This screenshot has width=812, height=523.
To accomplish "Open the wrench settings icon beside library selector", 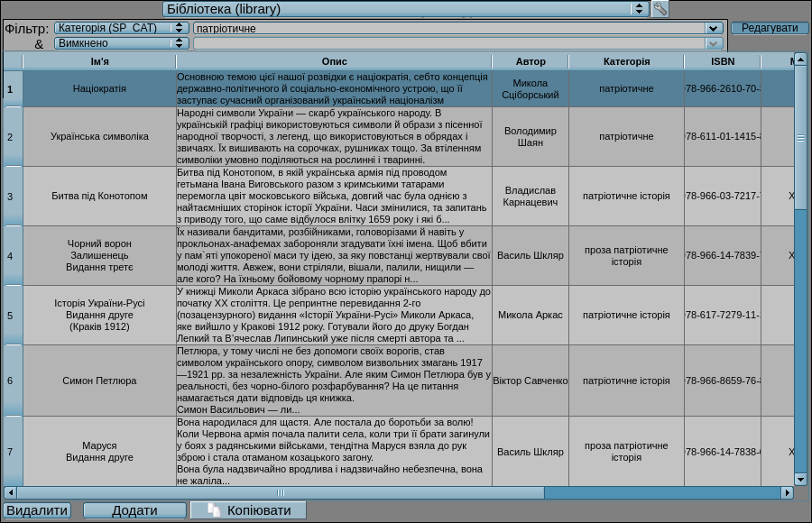I will pos(660,9).
